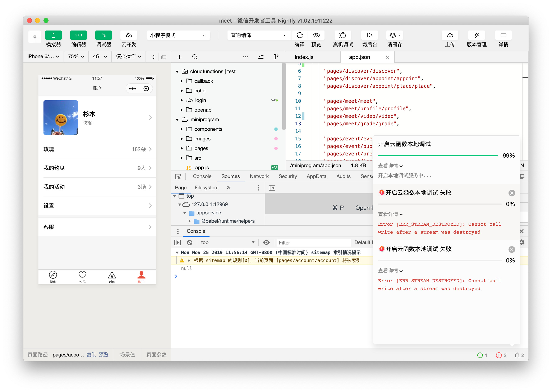The width and height of the screenshot is (552, 392).
Task: Dismiss the first failed debug notification
Action: click(512, 193)
